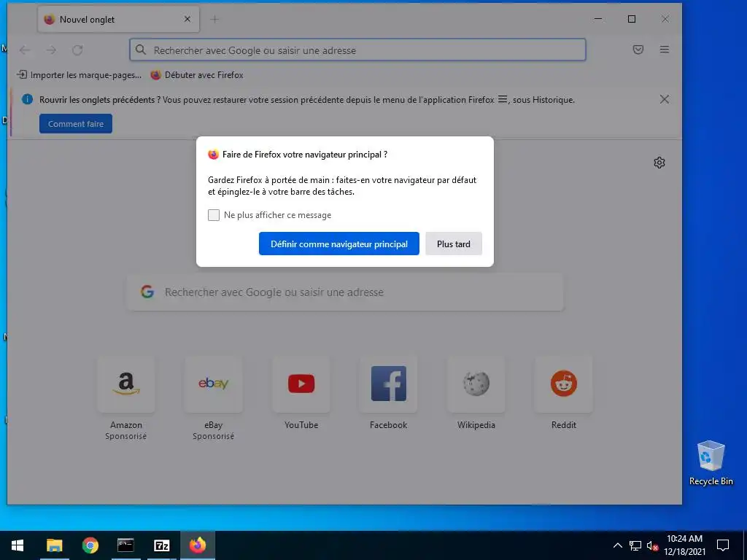This screenshot has height=560, width=747.
Task: Select the 'Nouvel onglet' tab
Action: pos(118,20)
